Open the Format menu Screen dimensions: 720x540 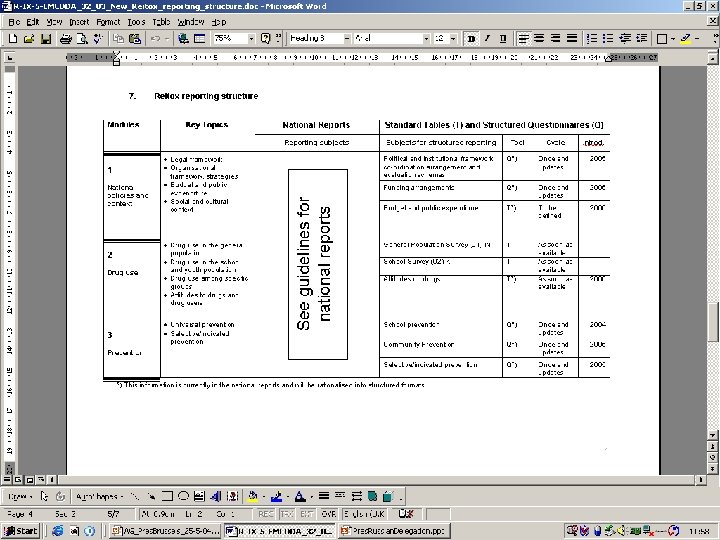coord(108,22)
